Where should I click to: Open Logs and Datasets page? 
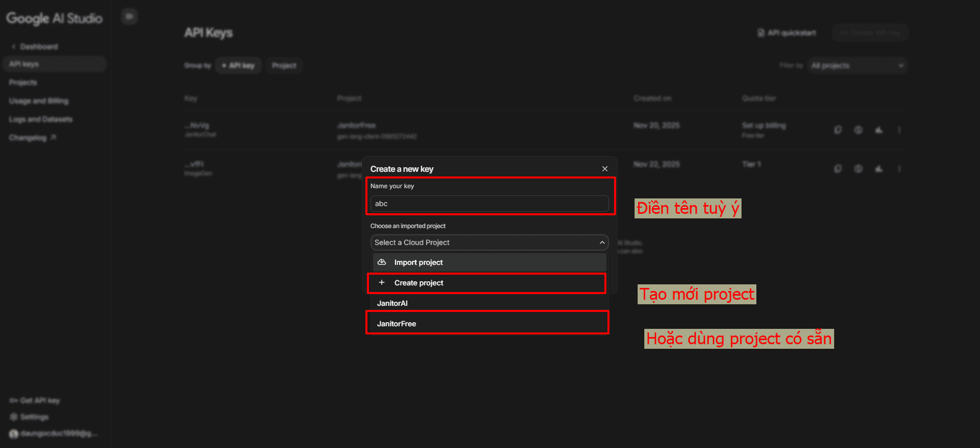click(41, 119)
